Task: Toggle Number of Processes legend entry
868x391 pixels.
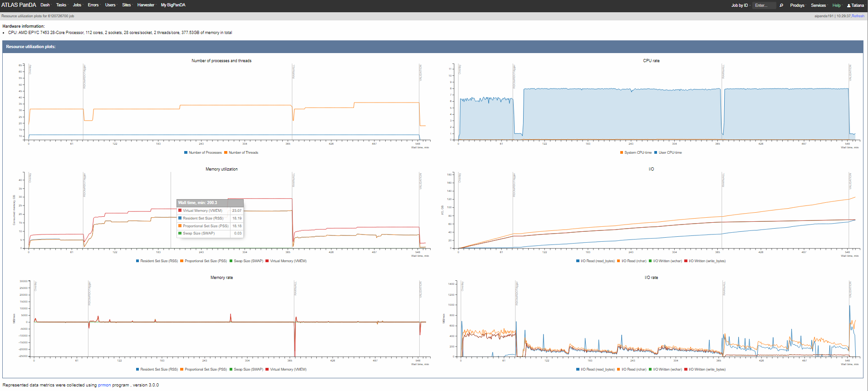Action: pyautogui.click(x=203, y=152)
